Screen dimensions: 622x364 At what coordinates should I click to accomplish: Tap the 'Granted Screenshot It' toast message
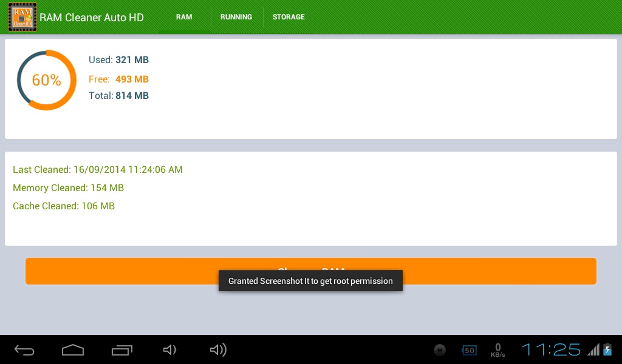click(310, 281)
